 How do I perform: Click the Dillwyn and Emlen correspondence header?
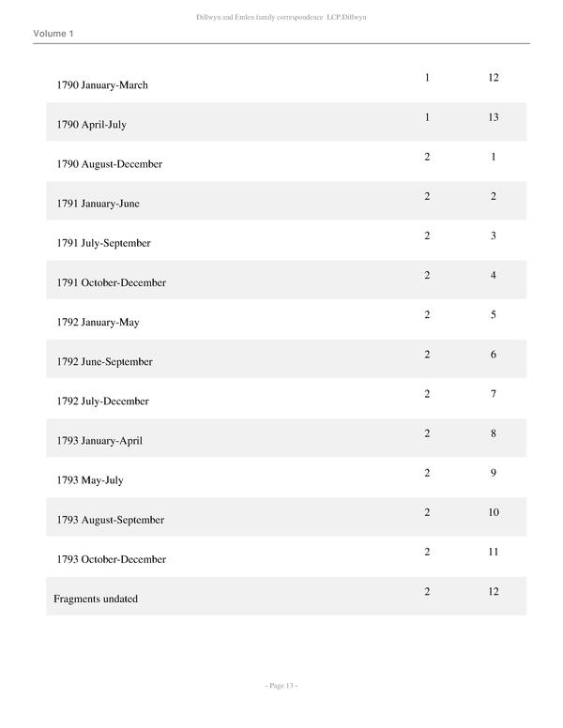pyautogui.click(x=281, y=18)
